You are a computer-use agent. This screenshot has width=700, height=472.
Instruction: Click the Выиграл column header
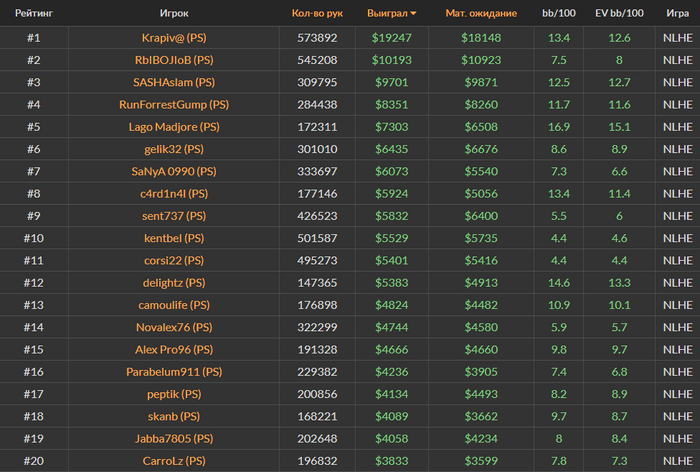click(x=387, y=13)
